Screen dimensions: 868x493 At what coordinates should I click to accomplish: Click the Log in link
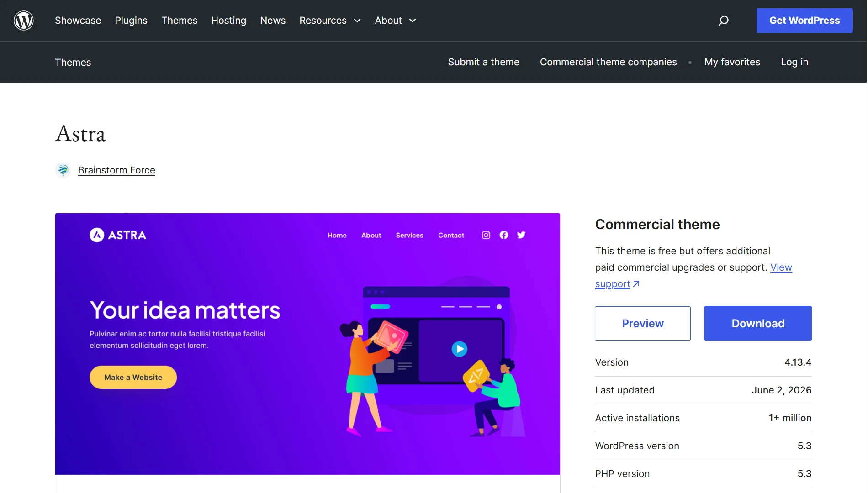click(794, 62)
